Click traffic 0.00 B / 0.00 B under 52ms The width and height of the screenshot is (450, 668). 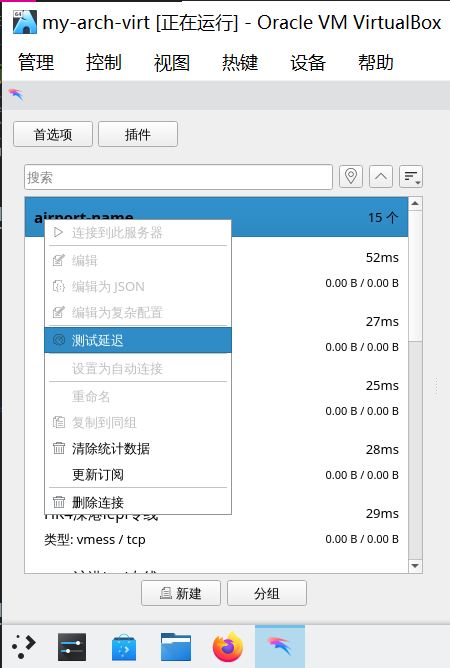pos(362,283)
